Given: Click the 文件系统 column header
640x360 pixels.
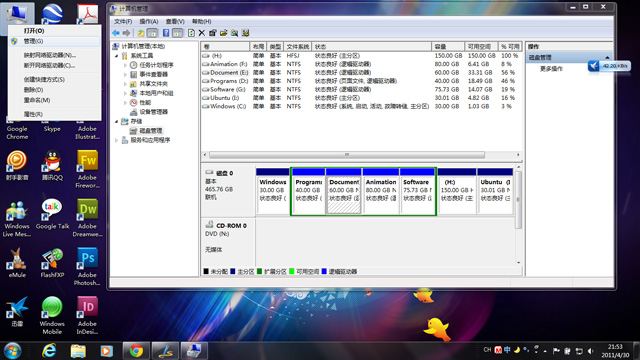Looking at the screenshot, I should (298, 47).
